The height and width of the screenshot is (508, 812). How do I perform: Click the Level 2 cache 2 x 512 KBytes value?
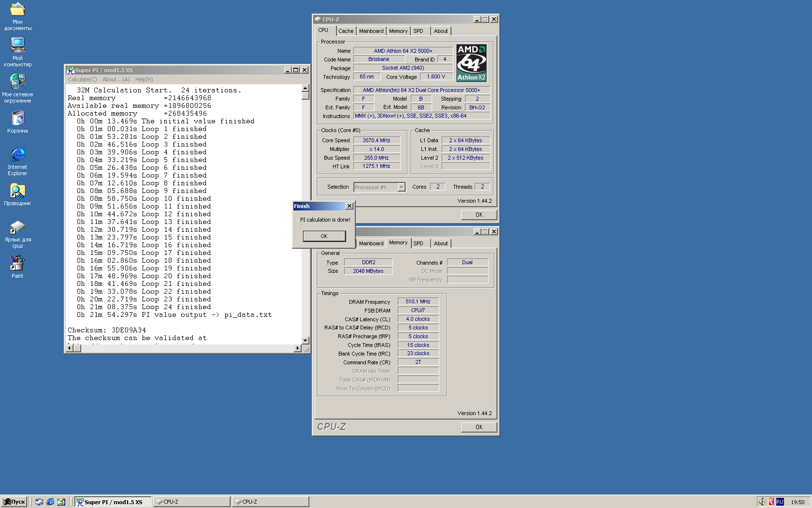point(465,158)
